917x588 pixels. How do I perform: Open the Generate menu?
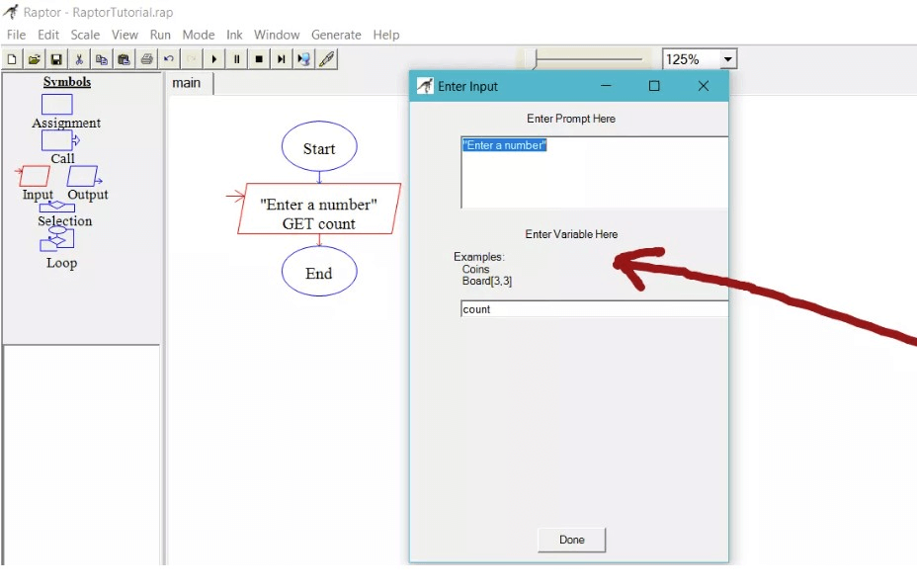tap(336, 36)
